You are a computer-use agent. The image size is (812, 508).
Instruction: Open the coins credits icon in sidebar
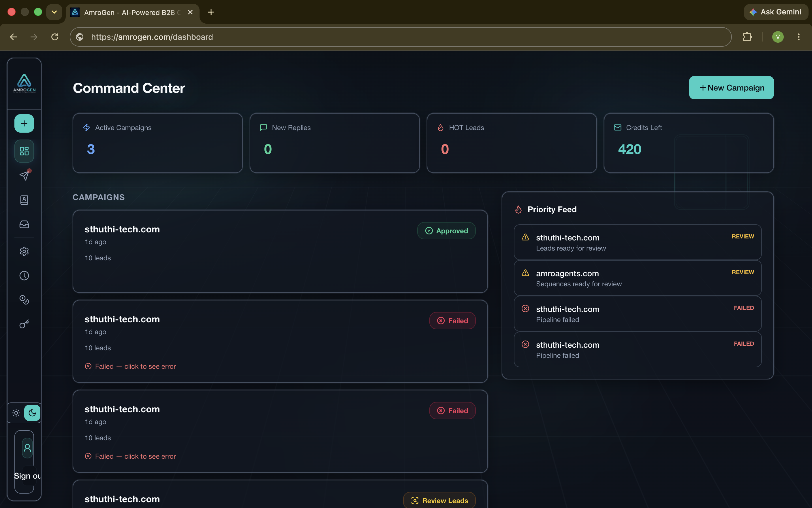pos(24,300)
